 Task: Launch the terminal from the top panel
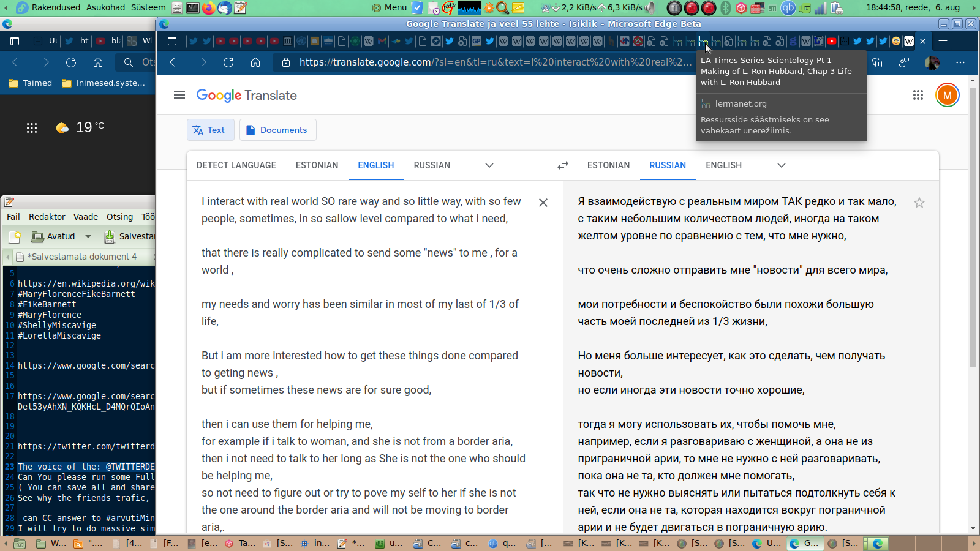coord(192,8)
